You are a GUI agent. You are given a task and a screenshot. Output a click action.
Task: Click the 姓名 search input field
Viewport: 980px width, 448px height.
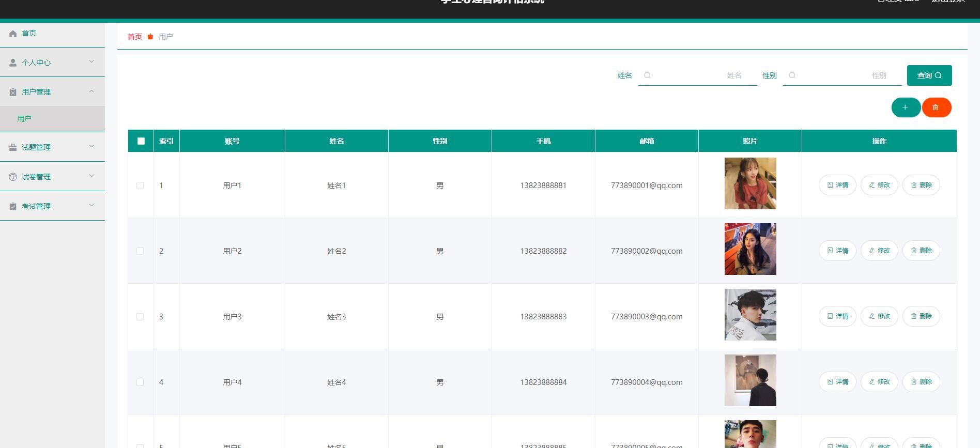click(697, 75)
